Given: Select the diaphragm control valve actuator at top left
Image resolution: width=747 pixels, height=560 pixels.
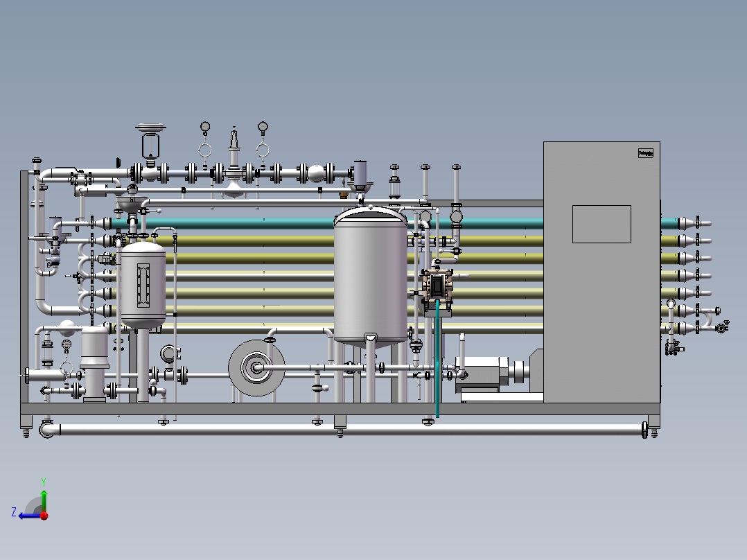Looking at the screenshot, I should (150, 140).
